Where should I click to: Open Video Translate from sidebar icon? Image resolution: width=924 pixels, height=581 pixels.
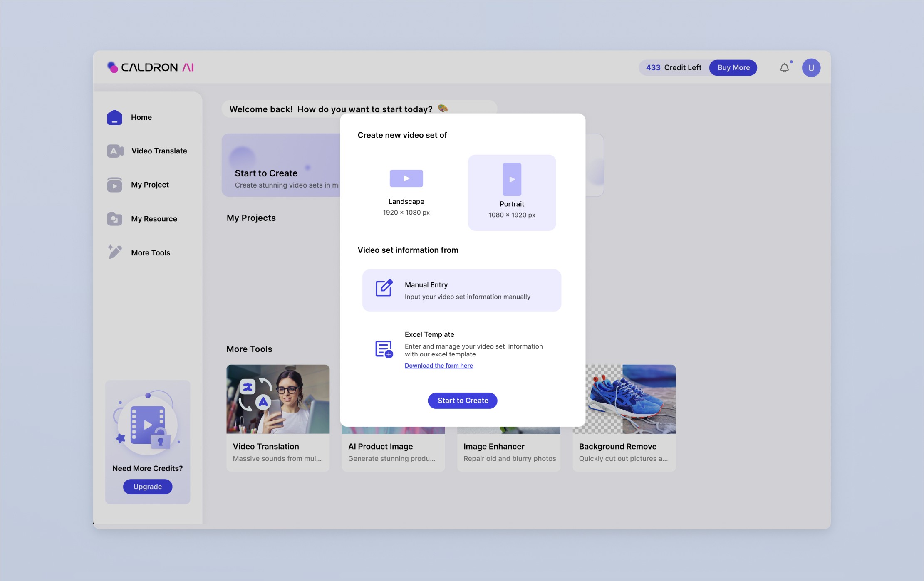click(115, 151)
